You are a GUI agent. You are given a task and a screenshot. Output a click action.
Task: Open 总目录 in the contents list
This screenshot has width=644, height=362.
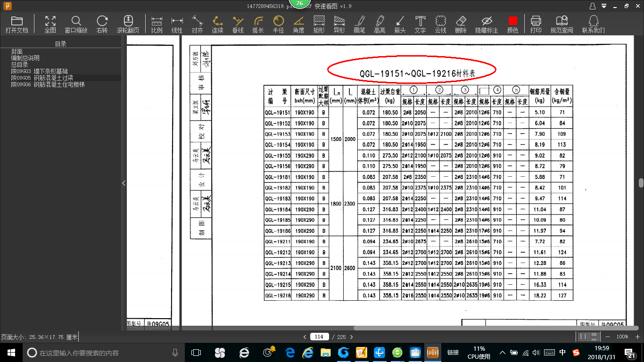[x=20, y=65]
